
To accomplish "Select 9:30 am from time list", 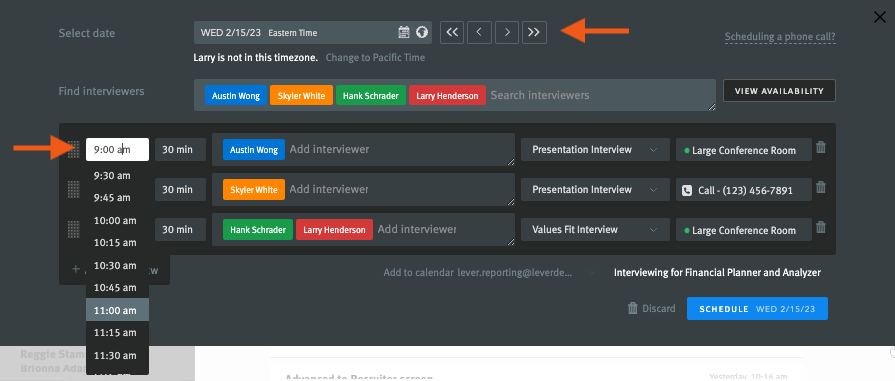I will [x=118, y=175].
